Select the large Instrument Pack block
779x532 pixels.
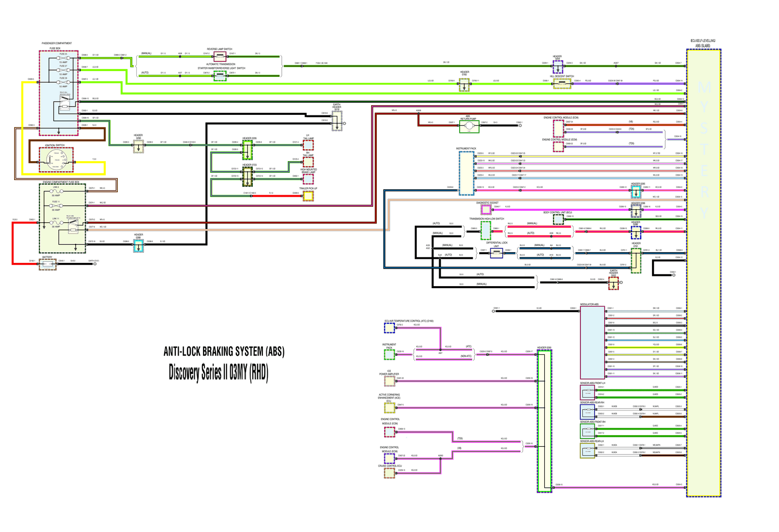466,173
